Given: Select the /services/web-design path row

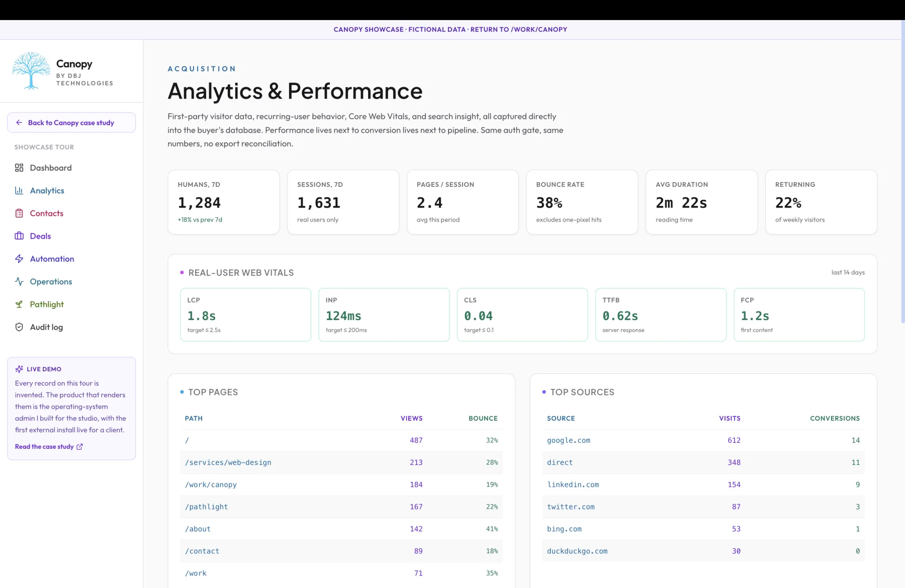Looking at the screenshot, I should [341, 462].
